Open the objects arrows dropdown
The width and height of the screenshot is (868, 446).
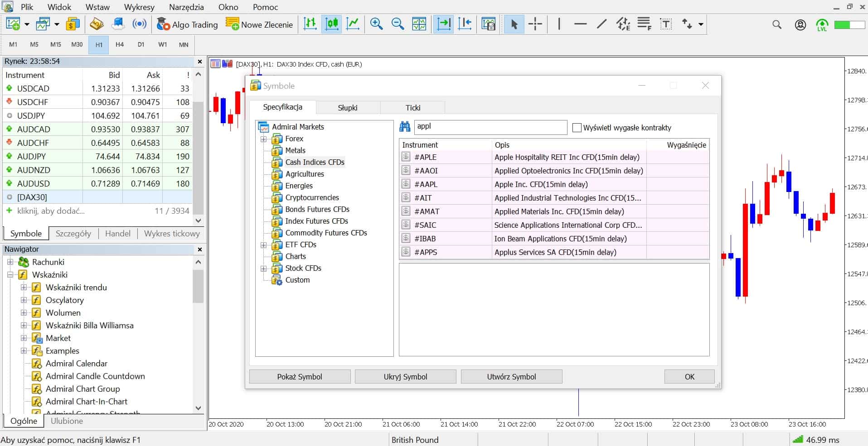coord(701,24)
